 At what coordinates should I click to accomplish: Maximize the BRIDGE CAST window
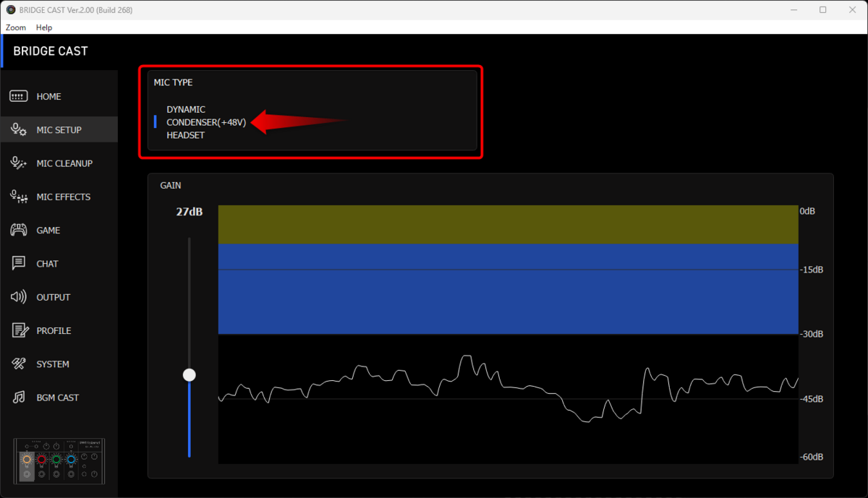tap(823, 10)
